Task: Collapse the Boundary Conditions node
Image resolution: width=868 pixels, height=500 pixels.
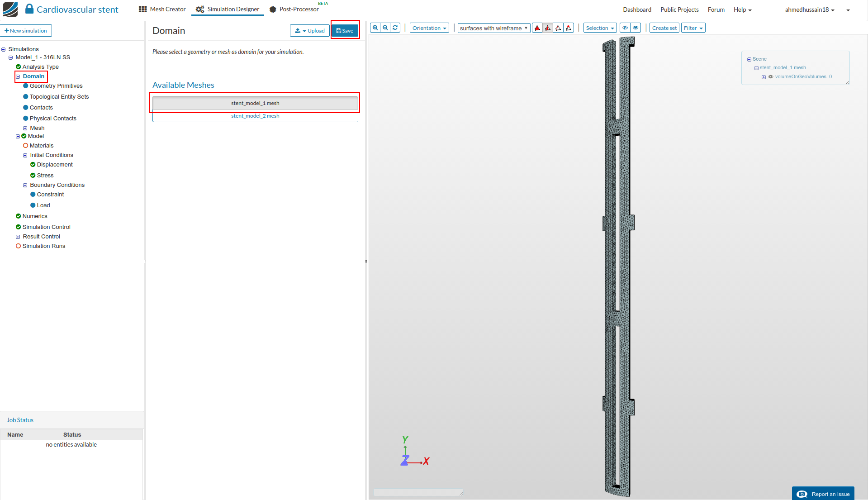Action: click(x=25, y=186)
